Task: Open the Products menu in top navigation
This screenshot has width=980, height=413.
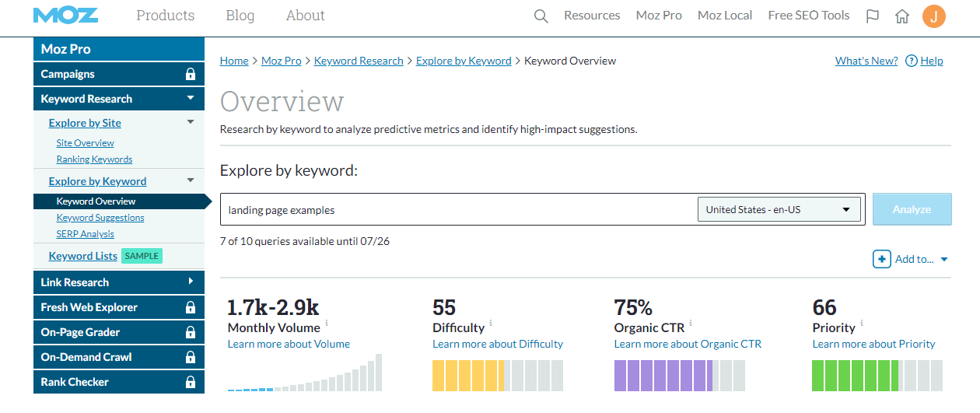Action: pyautogui.click(x=166, y=16)
